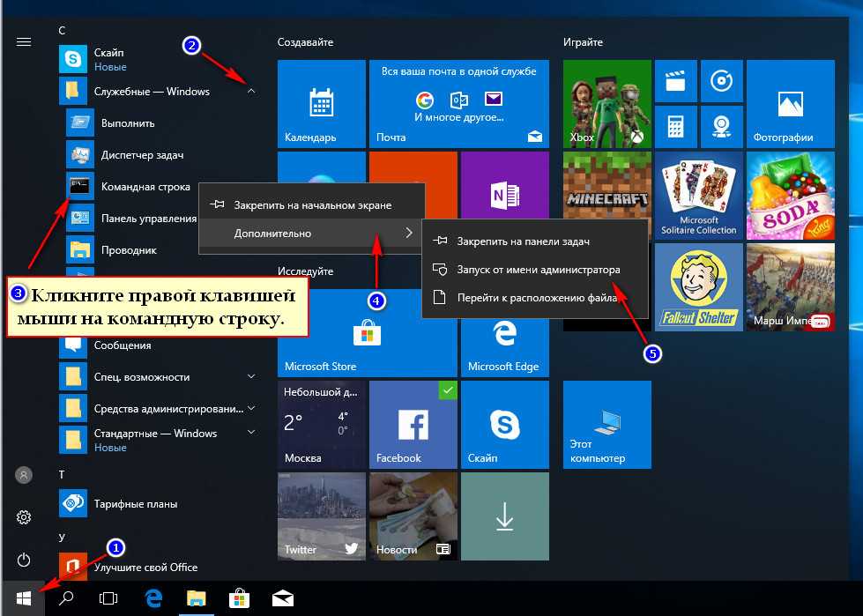This screenshot has height=616, width=863.
Task: Expand the Средства администрирования folder
Action: pos(251,408)
